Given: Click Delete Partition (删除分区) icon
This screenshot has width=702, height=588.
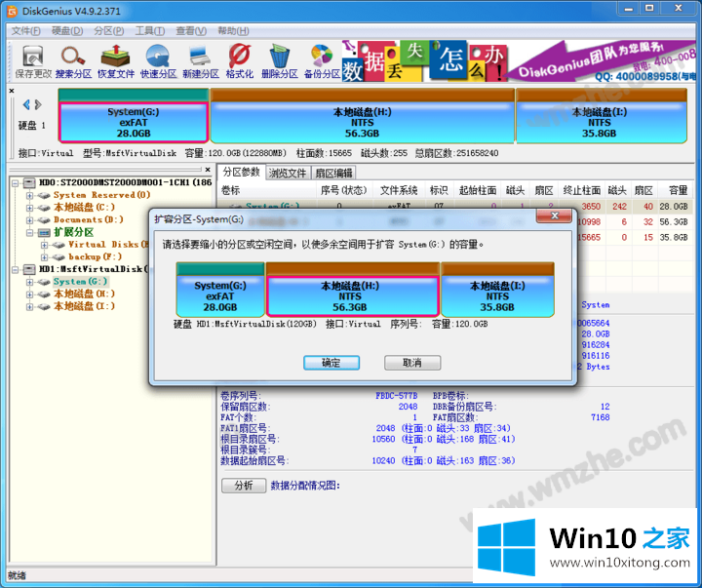Looking at the screenshot, I should tap(280, 61).
